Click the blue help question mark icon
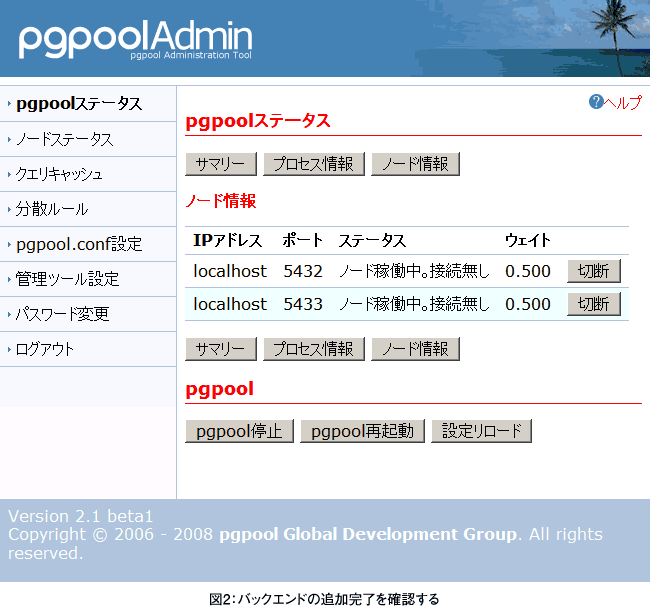651x611 pixels. click(x=596, y=101)
